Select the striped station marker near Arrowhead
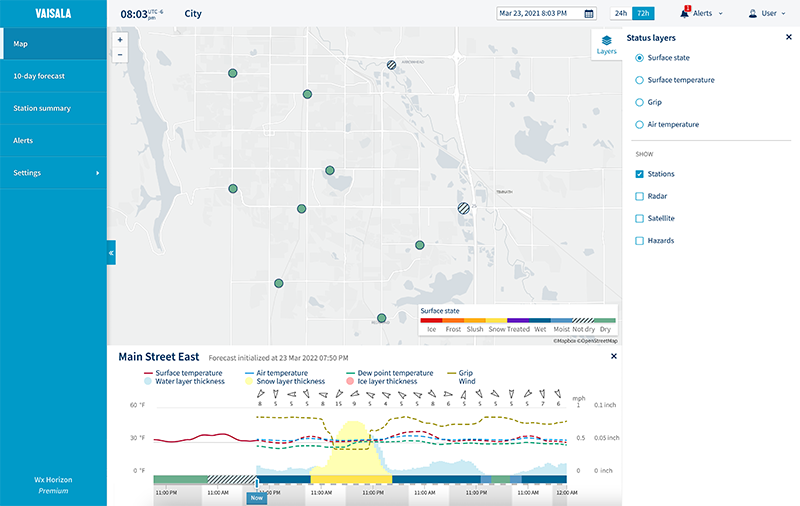800x506 pixels. pos(391,65)
